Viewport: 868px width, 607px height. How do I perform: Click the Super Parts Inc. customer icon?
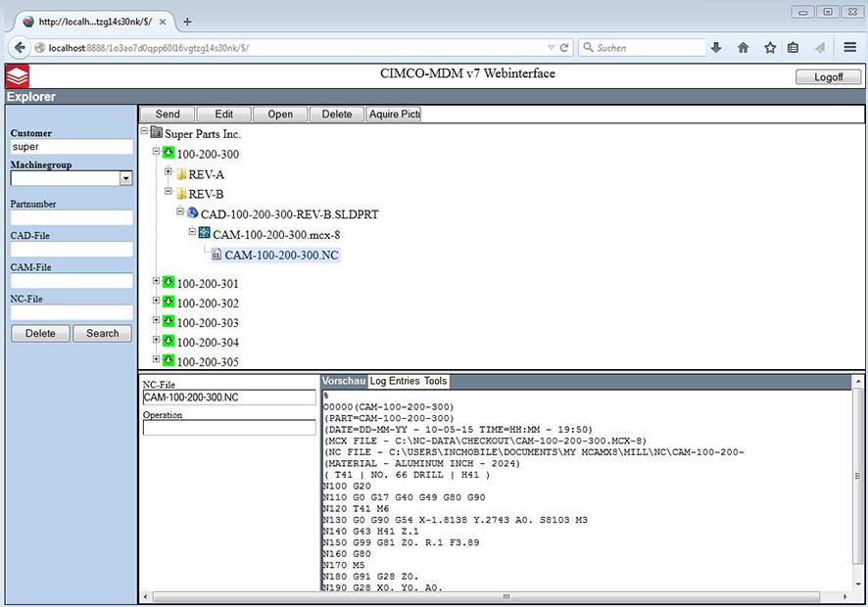[x=156, y=133]
